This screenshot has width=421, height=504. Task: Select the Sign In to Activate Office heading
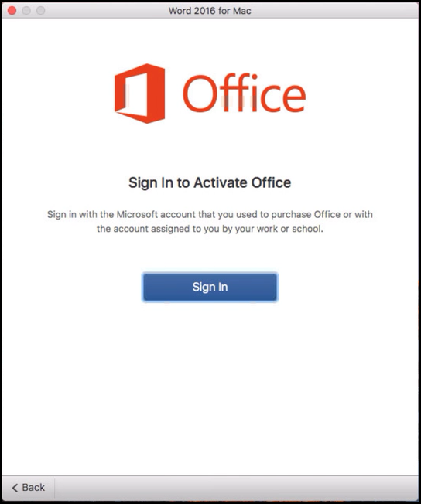(x=210, y=182)
